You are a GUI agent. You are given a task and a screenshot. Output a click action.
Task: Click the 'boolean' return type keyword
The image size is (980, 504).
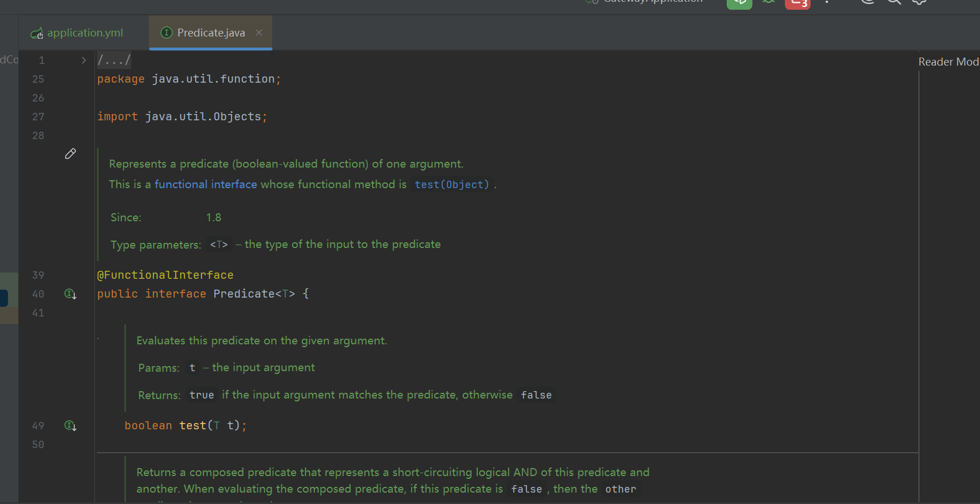pos(148,425)
